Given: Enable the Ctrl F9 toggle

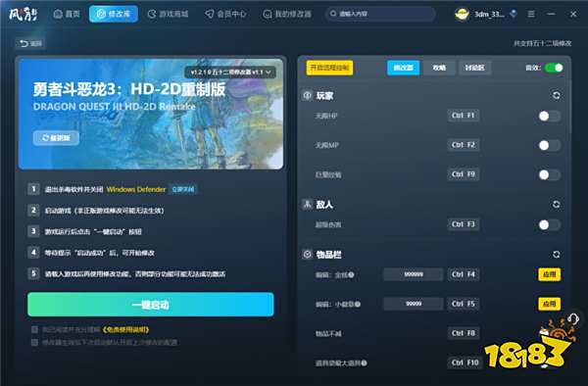Looking at the screenshot, I should pos(549,174).
